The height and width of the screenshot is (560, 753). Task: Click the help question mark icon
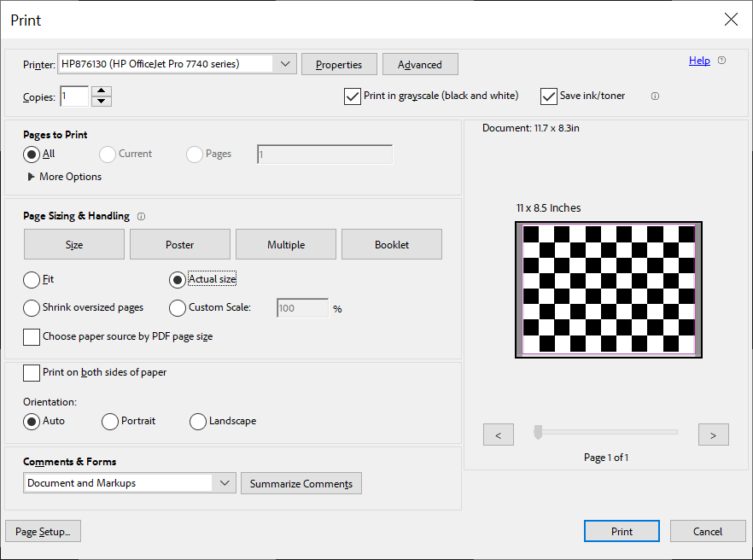(721, 61)
